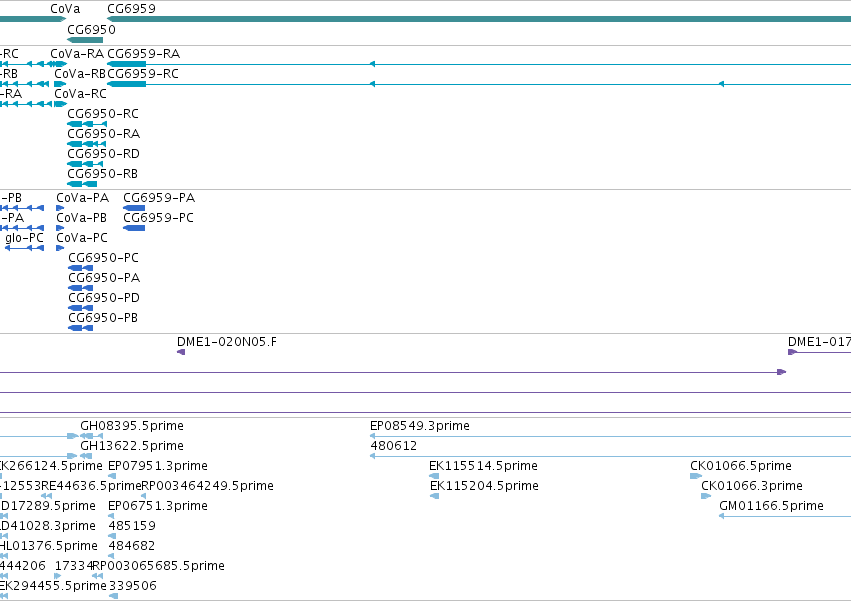
Task: Open the CoVa-RA transcript label
Action: [77, 54]
